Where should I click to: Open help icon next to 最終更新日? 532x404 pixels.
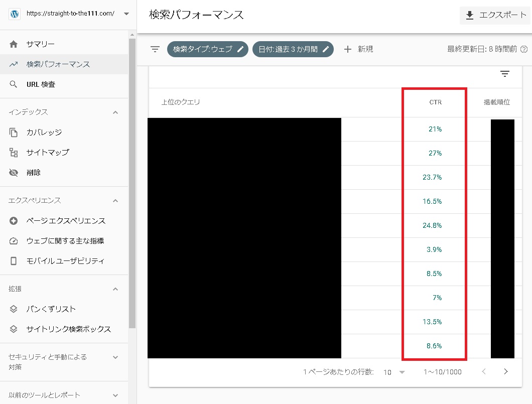[x=524, y=49]
